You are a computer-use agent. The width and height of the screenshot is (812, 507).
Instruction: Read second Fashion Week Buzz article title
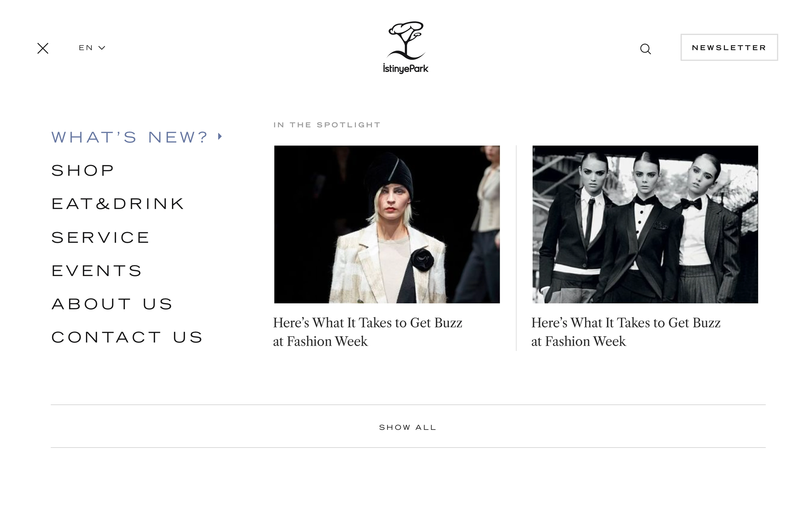click(626, 332)
